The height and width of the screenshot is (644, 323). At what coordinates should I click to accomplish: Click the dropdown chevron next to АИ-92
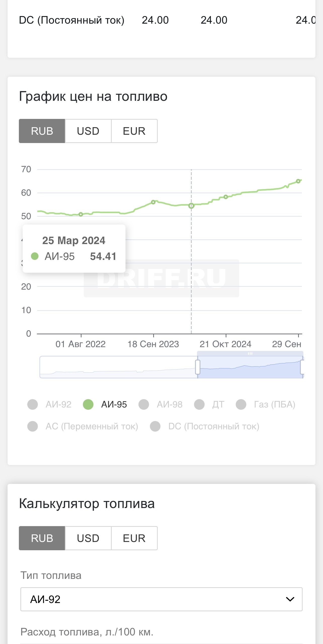tap(290, 599)
